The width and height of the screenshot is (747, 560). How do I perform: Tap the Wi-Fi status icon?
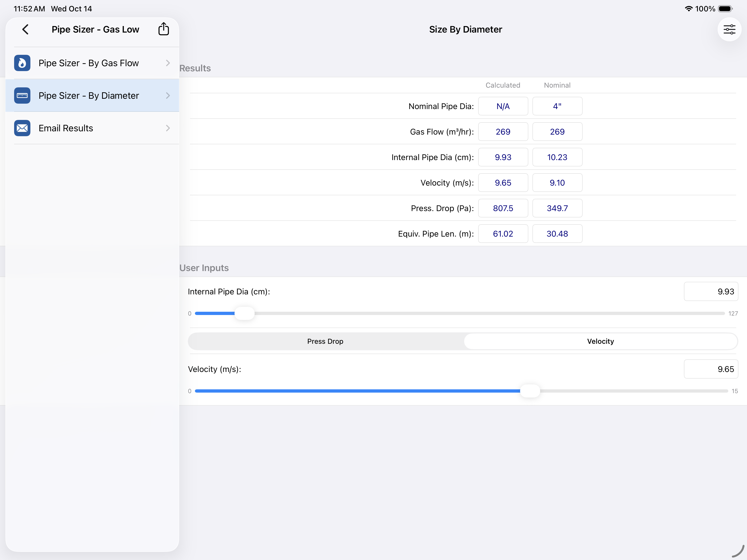pyautogui.click(x=688, y=9)
